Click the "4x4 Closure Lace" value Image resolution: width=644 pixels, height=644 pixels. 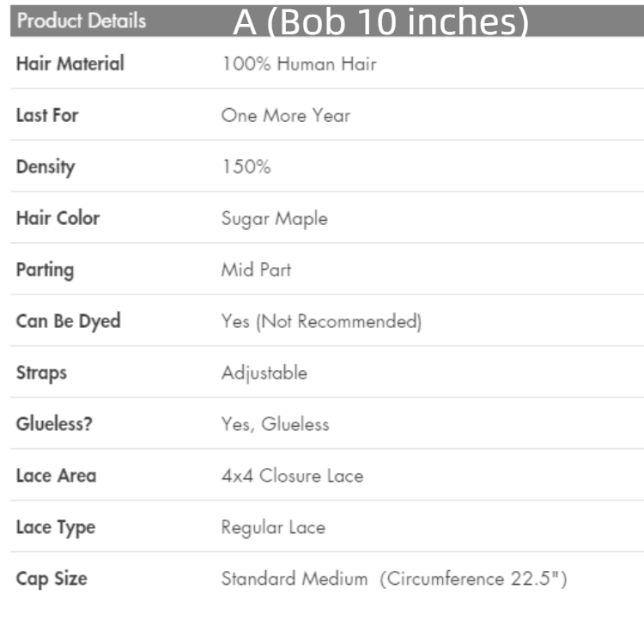click(x=292, y=476)
